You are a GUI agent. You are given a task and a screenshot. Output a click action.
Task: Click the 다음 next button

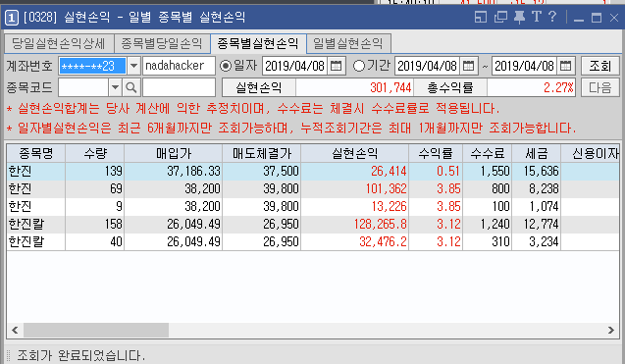click(x=599, y=87)
